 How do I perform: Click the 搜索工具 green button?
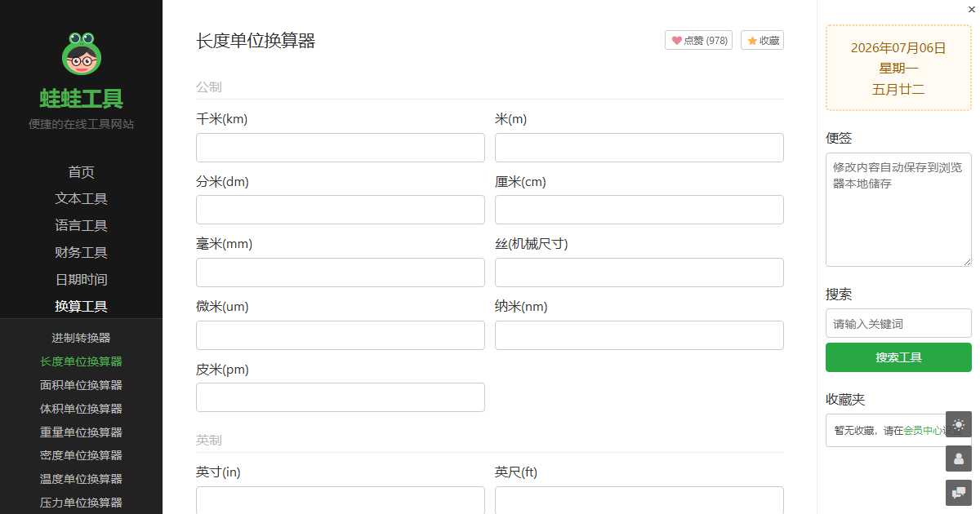(898, 357)
